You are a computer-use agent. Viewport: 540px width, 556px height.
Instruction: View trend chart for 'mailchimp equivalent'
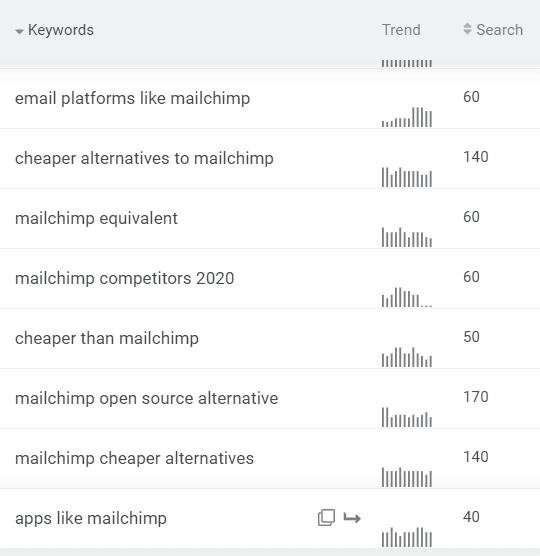coord(407,237)
